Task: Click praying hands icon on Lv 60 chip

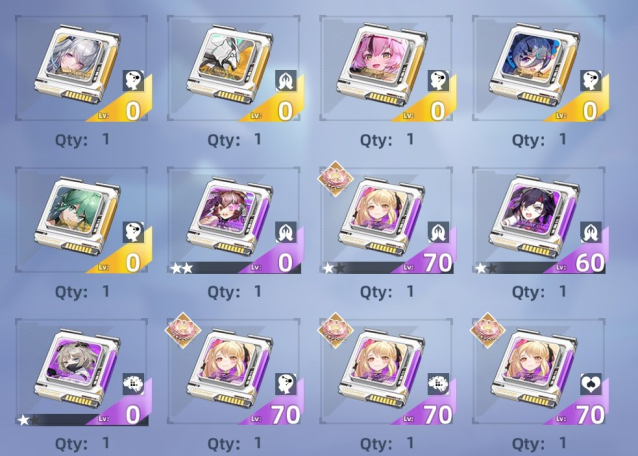Action: (591, 233)
